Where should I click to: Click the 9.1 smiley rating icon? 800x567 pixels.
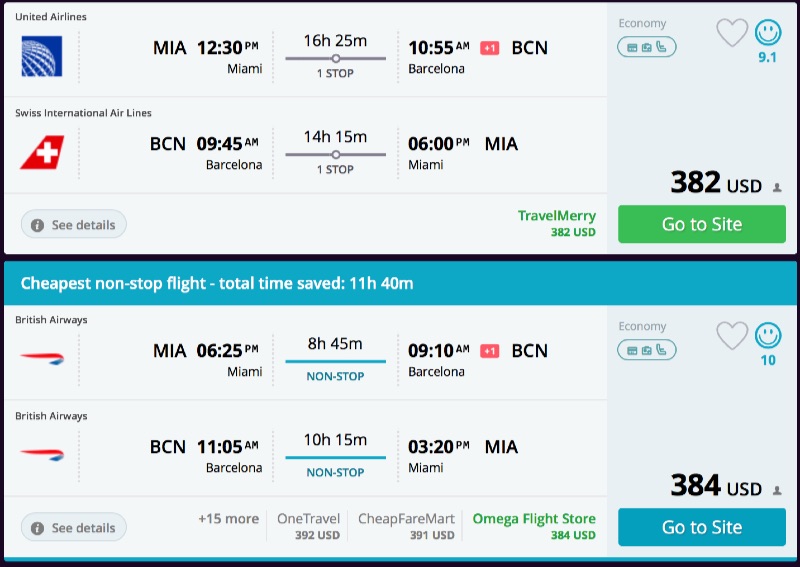[x=768, y=33]
